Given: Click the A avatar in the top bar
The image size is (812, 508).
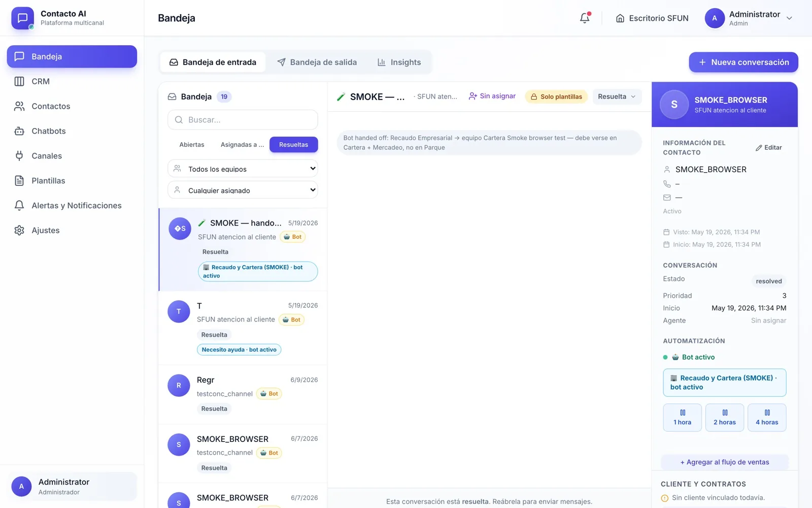Looking at the screenshot, I should pos(715,18).
